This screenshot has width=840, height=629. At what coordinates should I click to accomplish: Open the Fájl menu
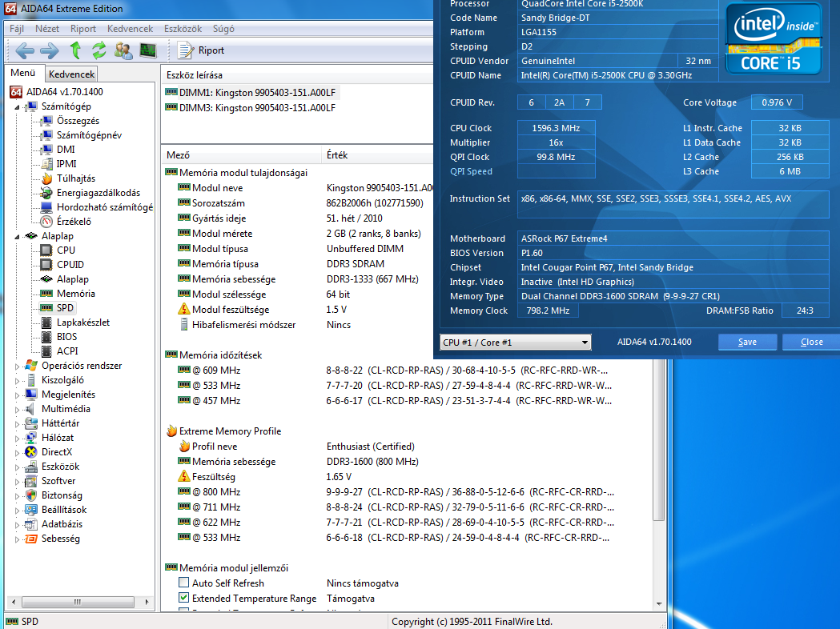click(x=17, y=29)
